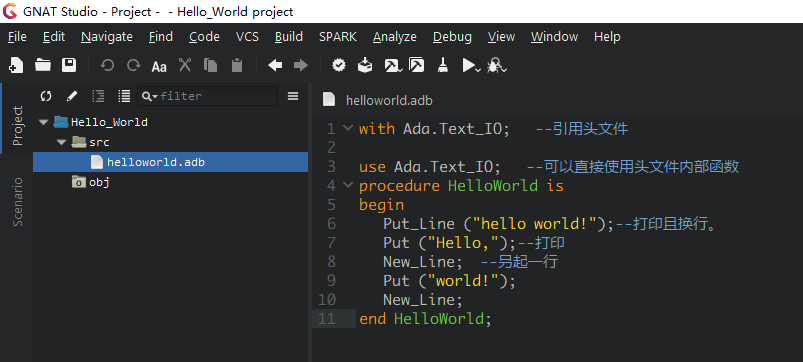Click 'procedure' keyword on line 4
The width and height of the screenshot is (803, 362).
coord(399,185)
